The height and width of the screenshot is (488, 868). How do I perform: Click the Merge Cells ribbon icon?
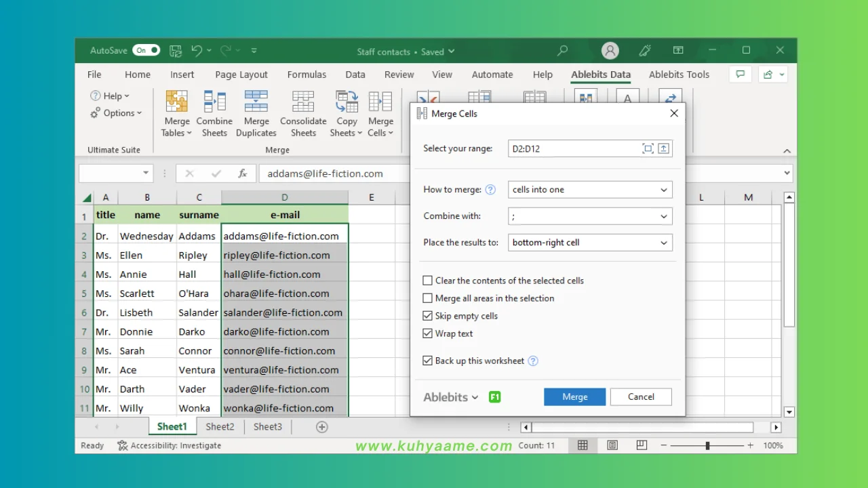(380, 102)
